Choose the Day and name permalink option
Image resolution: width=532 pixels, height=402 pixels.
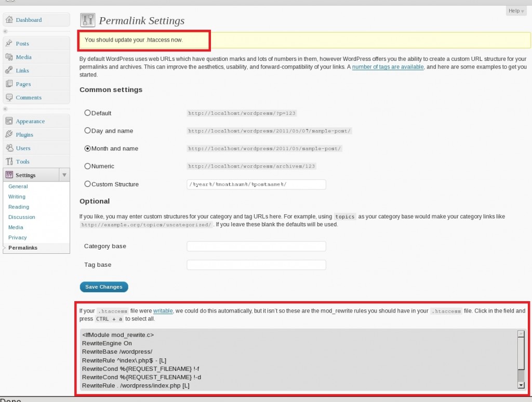click(x=87, y=131)
